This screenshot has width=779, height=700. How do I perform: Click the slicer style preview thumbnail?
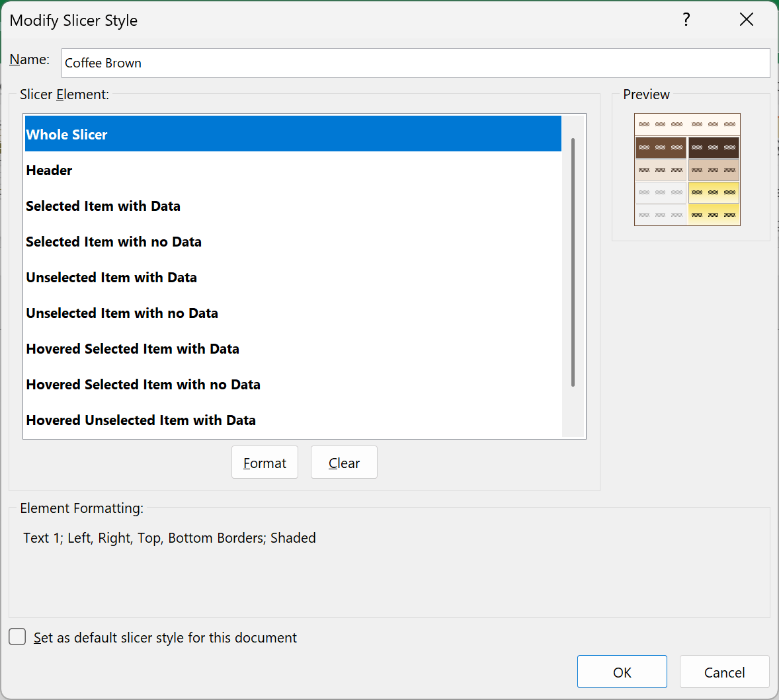(687, 170)
